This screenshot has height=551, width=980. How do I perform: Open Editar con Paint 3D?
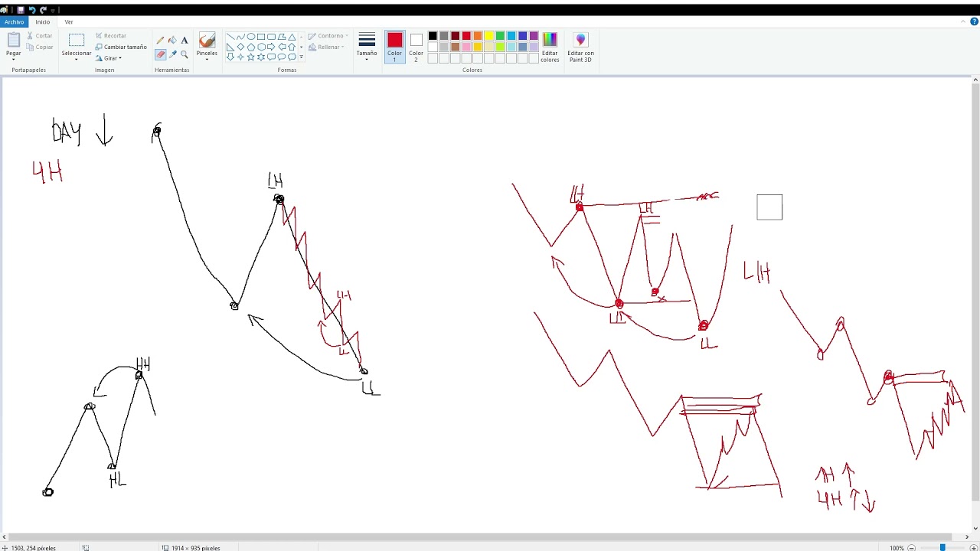point(580,47)
